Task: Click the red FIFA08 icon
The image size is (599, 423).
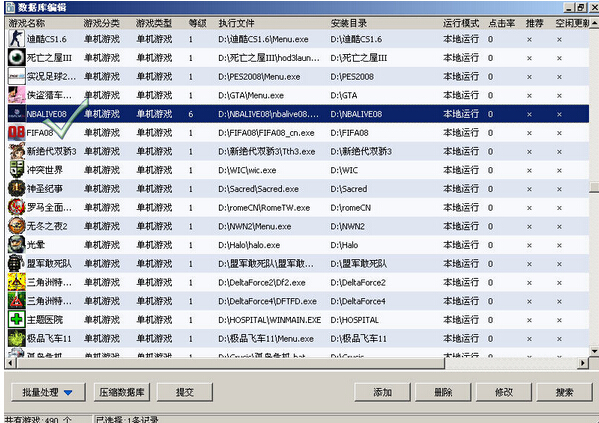Action: tap(16, 133)
